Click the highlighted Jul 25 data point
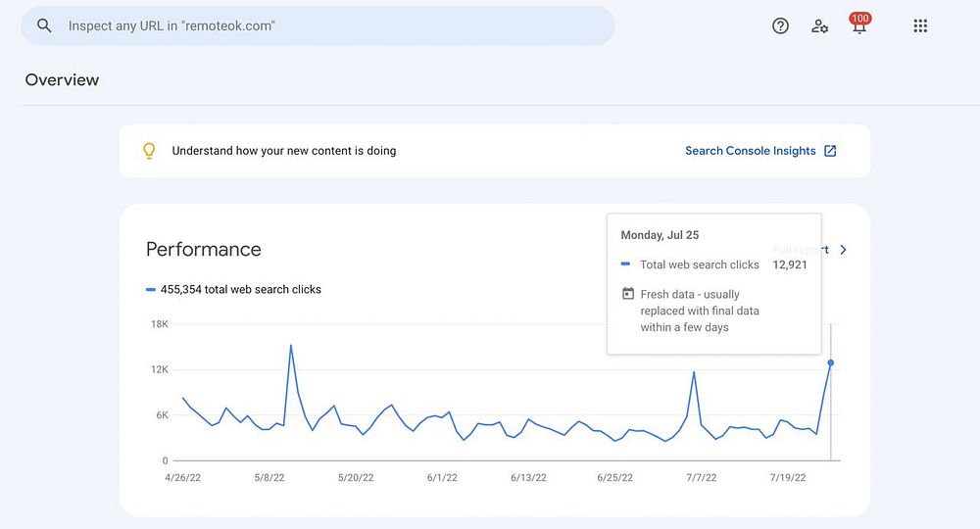980x529 pixels. click(831, 363)
